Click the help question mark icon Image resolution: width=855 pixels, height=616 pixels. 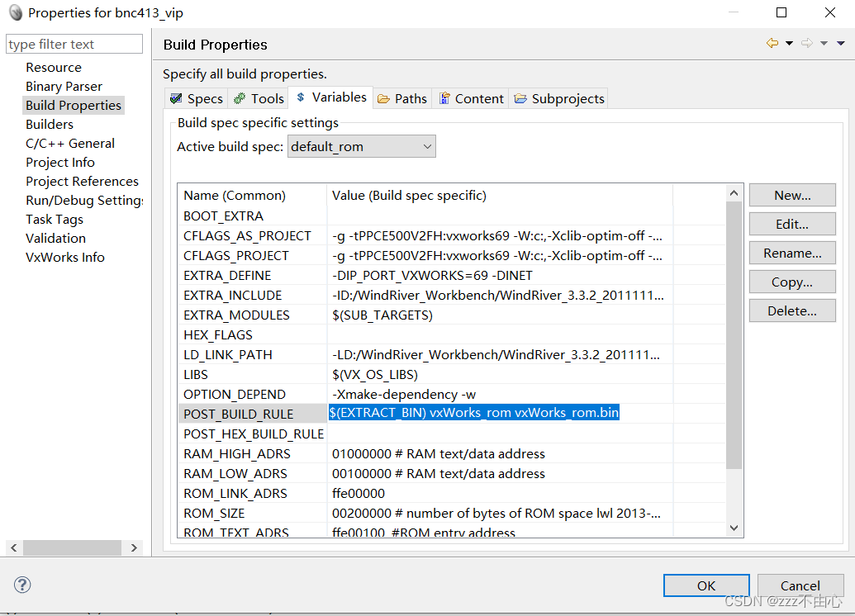coord(22,585)
